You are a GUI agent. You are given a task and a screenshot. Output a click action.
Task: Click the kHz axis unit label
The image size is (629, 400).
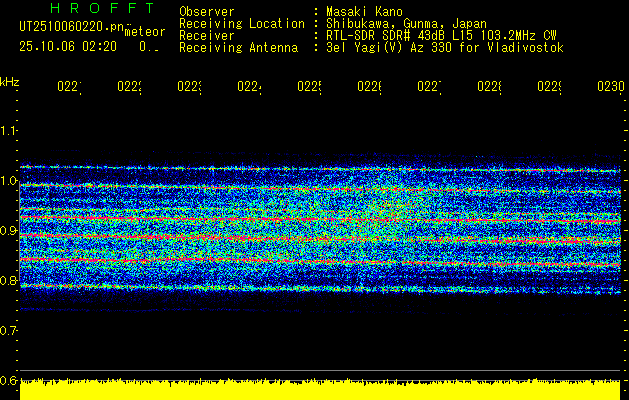[9, 82]
